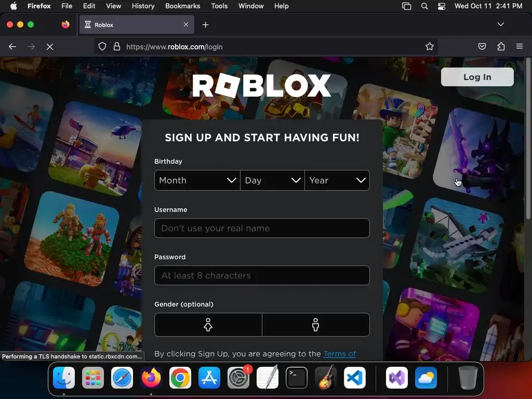Viewport: 532px width, 399px height.
Task: Click the back navigation arrow
Action: [x=12, y=47]
